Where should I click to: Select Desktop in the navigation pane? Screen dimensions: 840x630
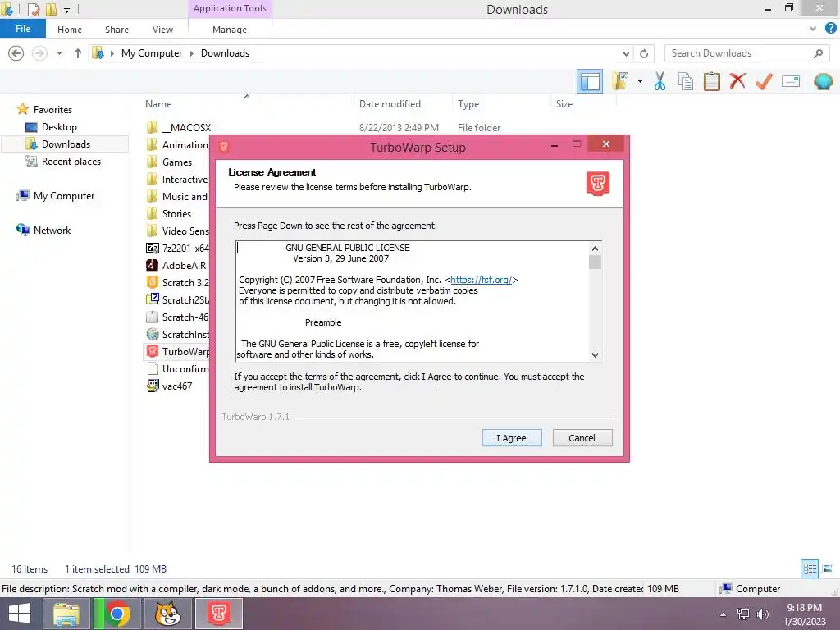[x=59, y=127]
